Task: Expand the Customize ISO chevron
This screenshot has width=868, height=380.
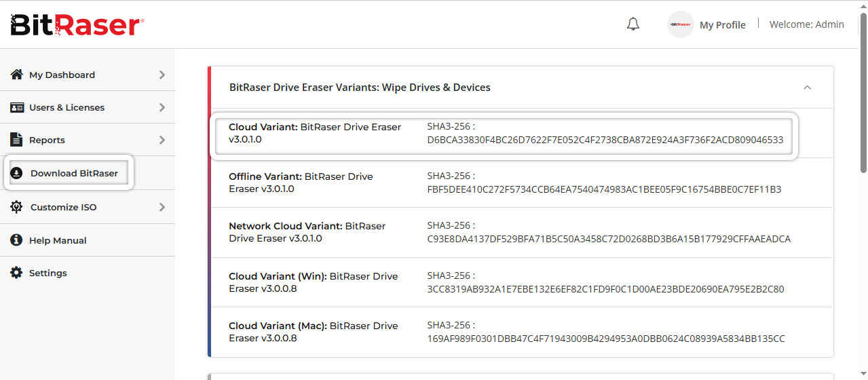Action: pos(162,207)
